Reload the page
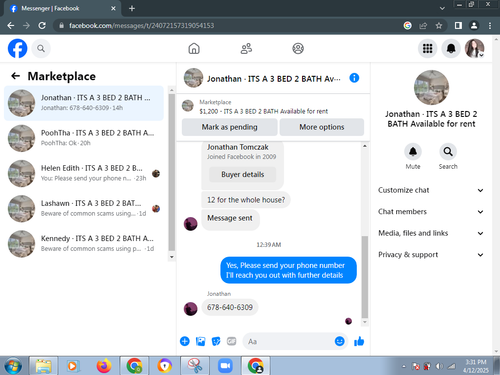 point(42,26)
